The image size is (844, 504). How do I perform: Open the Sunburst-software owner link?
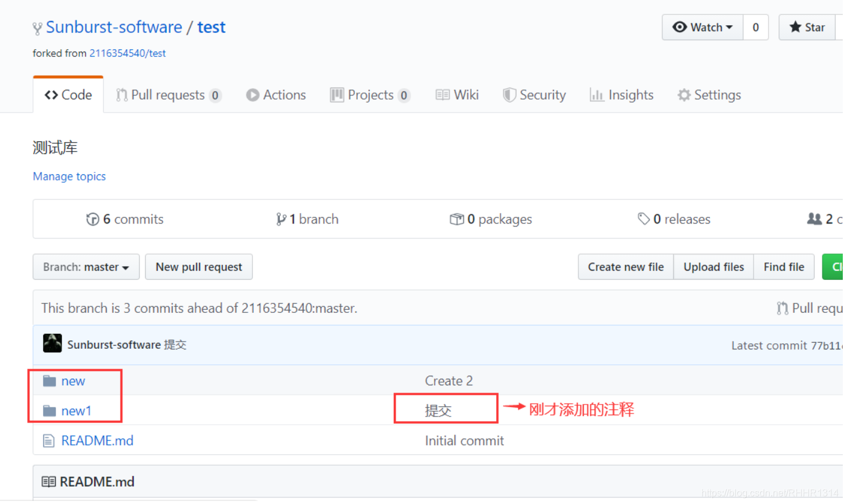(114, 27)
